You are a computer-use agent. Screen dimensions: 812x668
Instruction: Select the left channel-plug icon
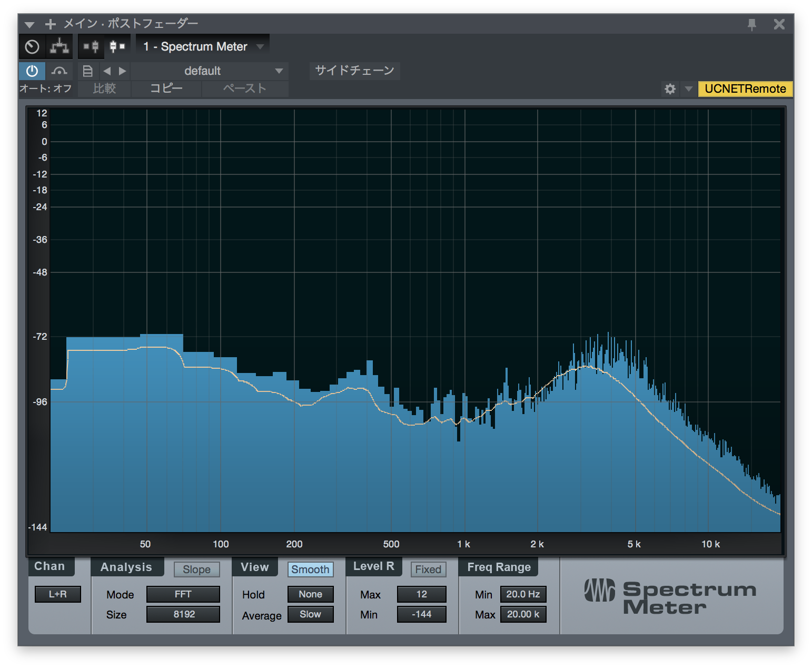tap(91, 46)
